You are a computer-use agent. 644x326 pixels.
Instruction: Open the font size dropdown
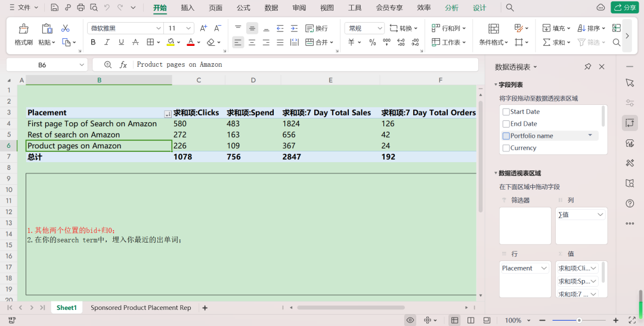[x=188, y=29]
